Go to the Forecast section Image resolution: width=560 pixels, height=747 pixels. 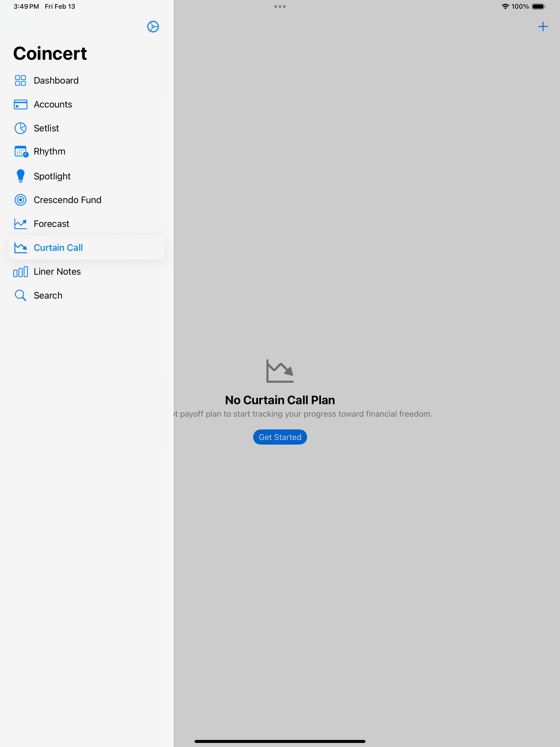(x=52, y=224)
